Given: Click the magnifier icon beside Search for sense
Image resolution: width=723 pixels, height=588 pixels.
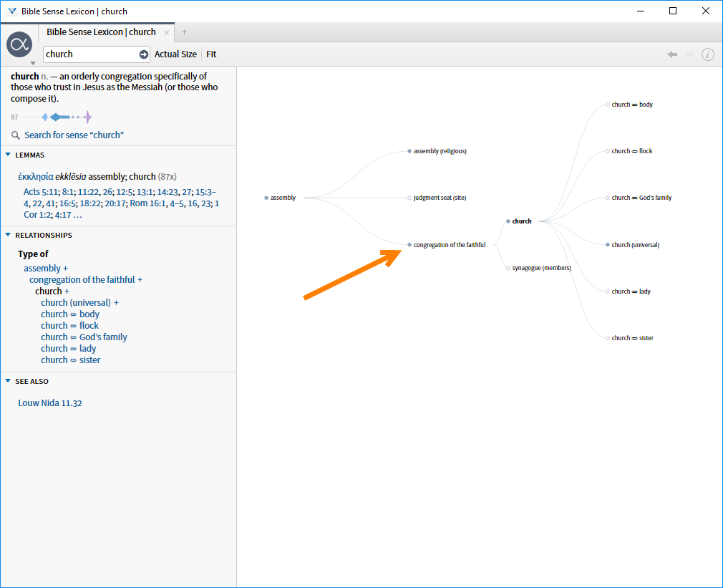Looking at the screenshot, I should click(16, 135).
